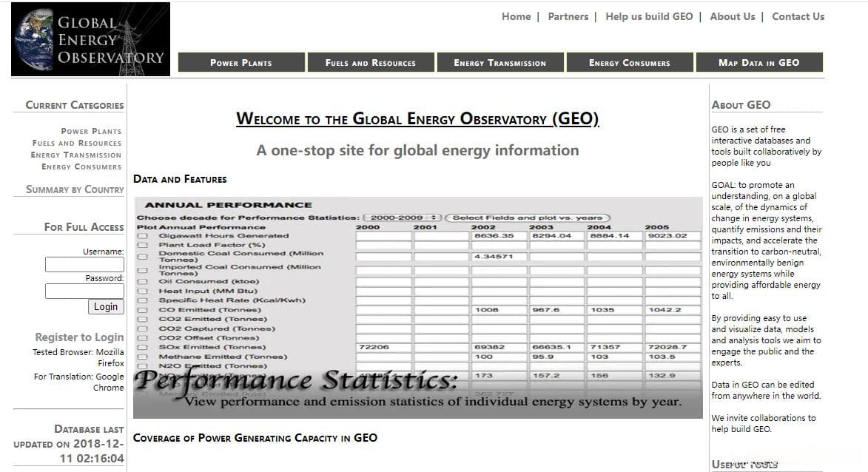
Task: Click the Global Energy Observatory logo
Action: pos(91,39)
